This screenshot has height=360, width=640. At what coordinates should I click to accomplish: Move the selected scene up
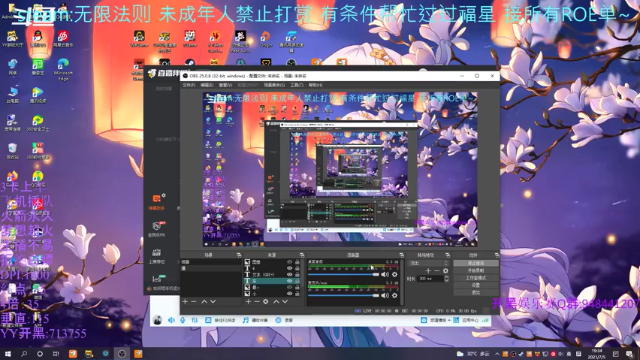point(204,302)
